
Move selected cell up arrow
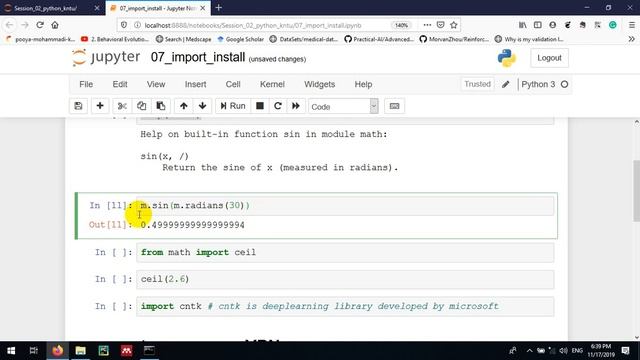[x=184, y=106]
